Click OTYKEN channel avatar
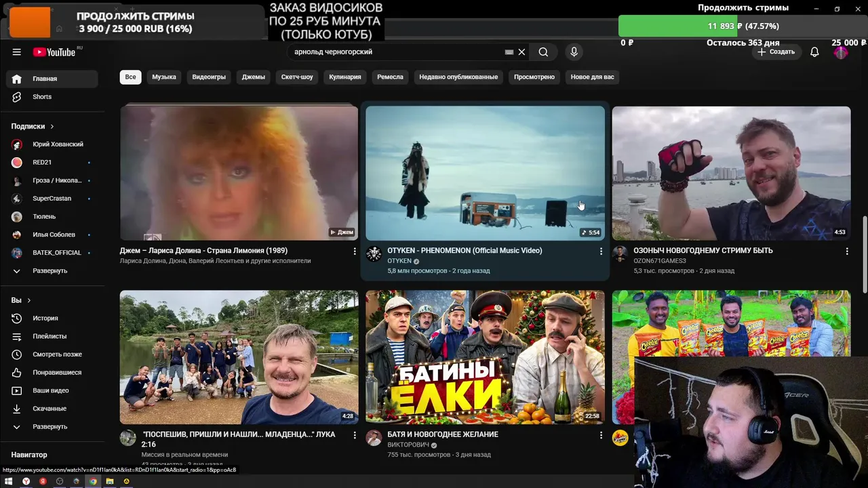Viewport: 868px width, 488px height. 374,254
